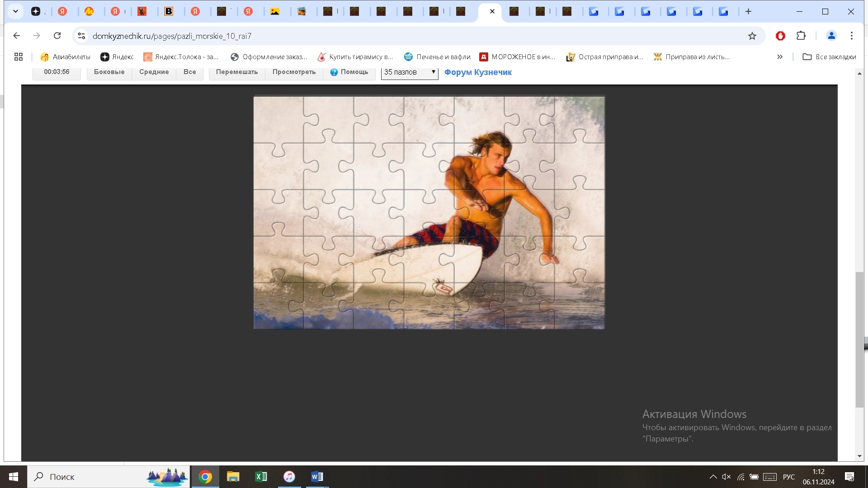This screenshot has height=488, width=868.
Task: Open the apps grid shortcut
Action: click(19, 56)
